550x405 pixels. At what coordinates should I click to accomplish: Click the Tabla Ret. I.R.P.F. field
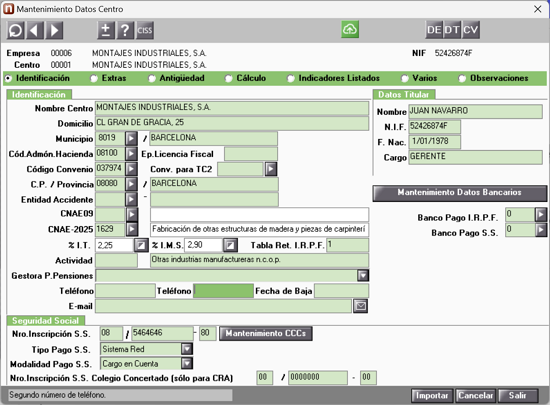pyautogui.click(x=348, y=245)
